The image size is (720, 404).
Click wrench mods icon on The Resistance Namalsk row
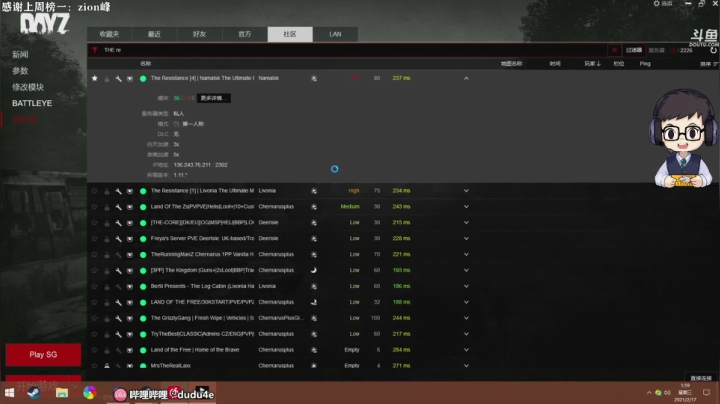118,79
